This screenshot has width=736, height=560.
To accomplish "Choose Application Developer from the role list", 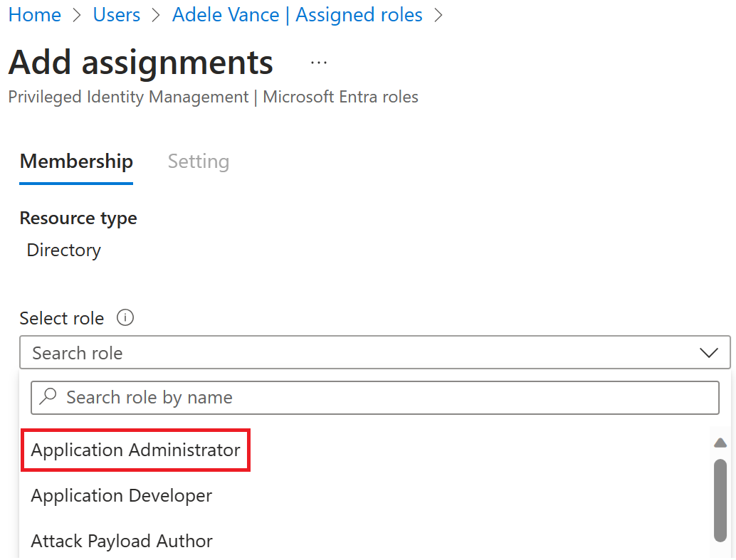I will (x=121, y=495).
